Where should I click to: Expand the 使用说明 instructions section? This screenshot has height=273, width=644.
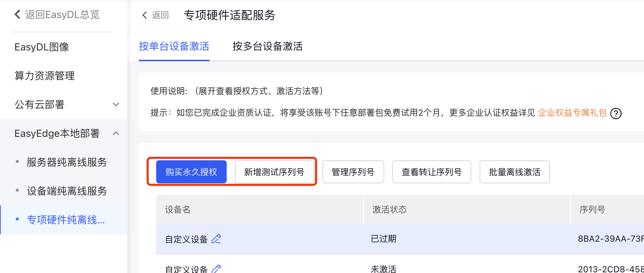(237, 91)
